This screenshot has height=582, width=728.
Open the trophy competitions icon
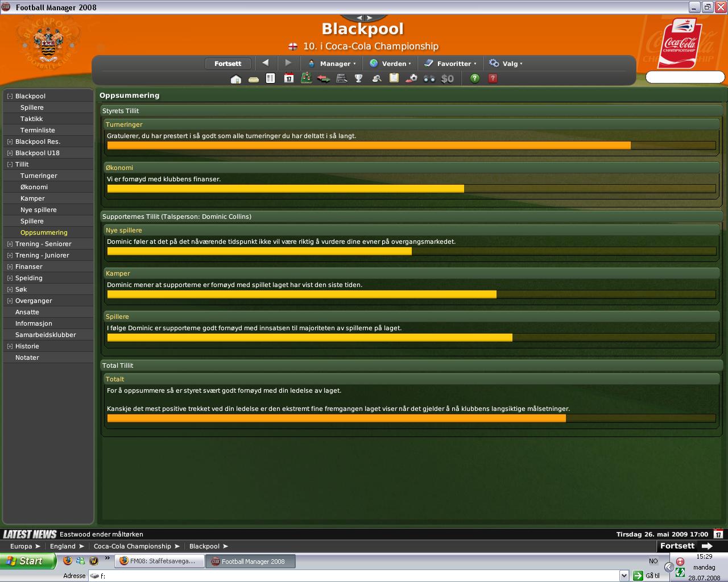359,78
